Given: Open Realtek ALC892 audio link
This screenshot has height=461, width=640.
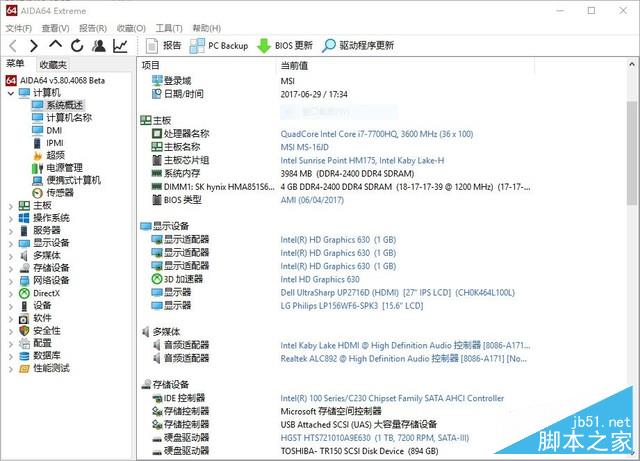Looking at the screenshot, I should (404, 359).
